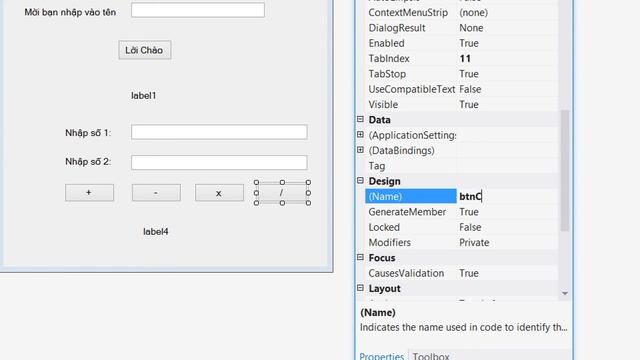Select the label1 control

click(x=144, y=96)
